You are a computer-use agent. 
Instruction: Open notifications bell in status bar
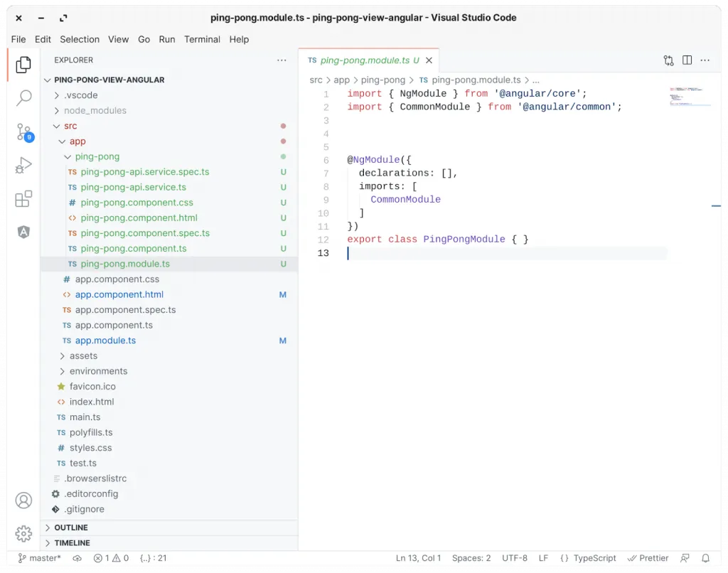point(705,558)
